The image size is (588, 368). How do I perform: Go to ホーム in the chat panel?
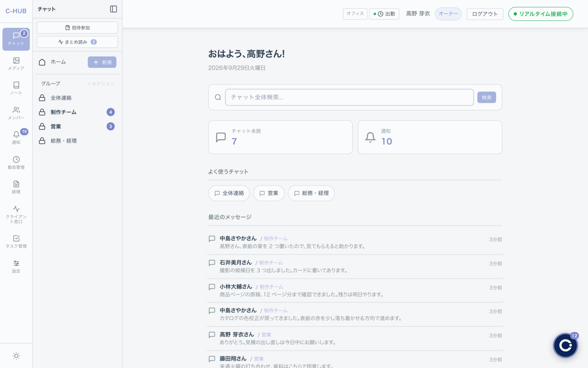(58, 62)
